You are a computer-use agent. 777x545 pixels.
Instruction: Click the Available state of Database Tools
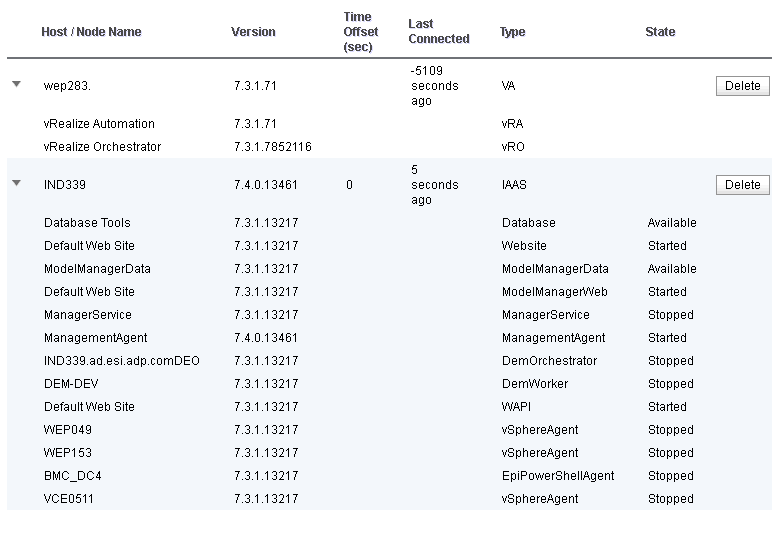(x=672, y=222)
